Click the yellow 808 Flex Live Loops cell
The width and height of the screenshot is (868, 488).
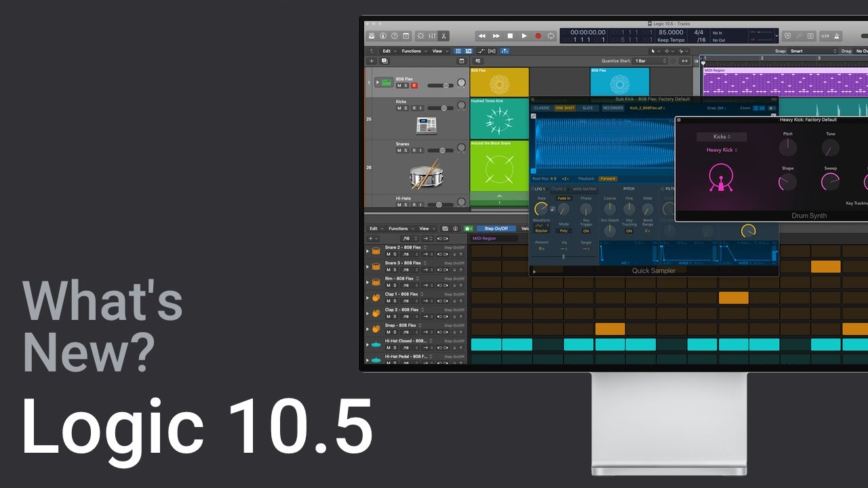coord(499,82)
